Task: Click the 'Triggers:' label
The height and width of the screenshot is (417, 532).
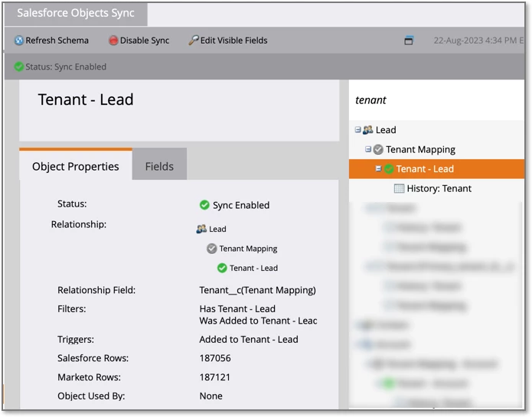Action: point(76,340)
